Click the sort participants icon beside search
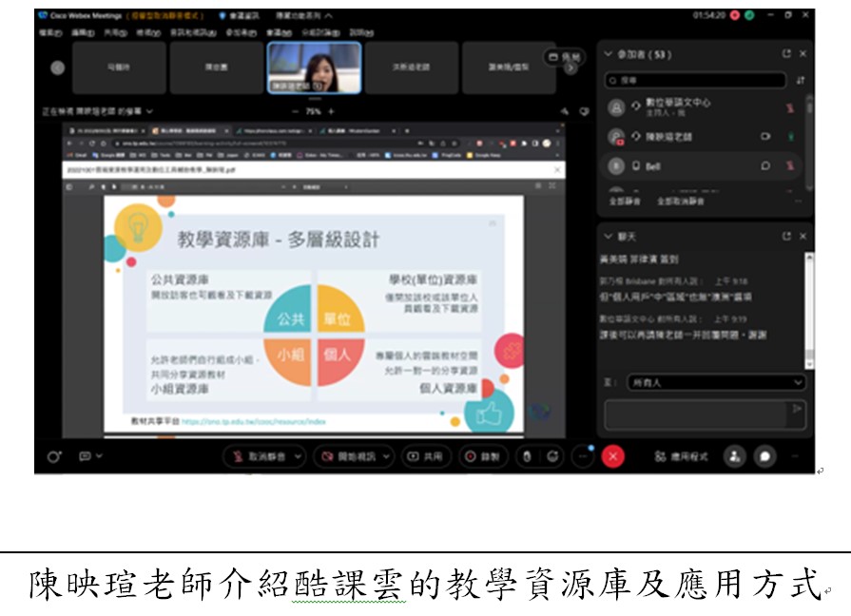Screen dimensions: 851x616 tap(801, 81)
